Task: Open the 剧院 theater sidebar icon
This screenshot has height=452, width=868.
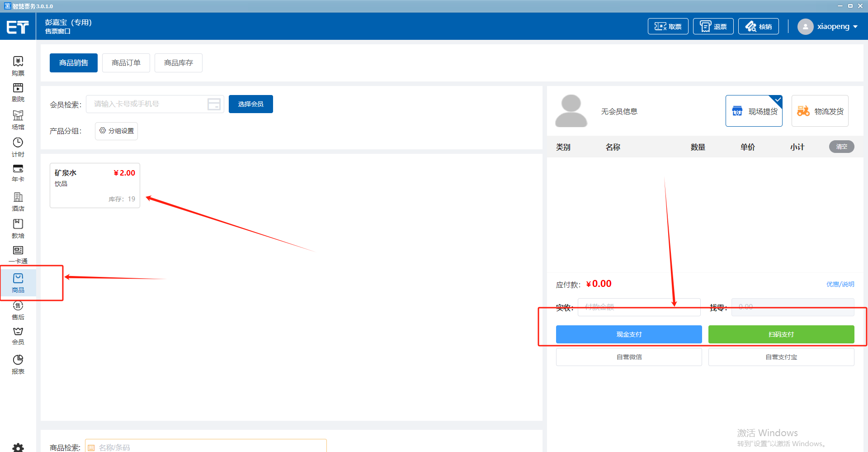Action: (18, 92)
